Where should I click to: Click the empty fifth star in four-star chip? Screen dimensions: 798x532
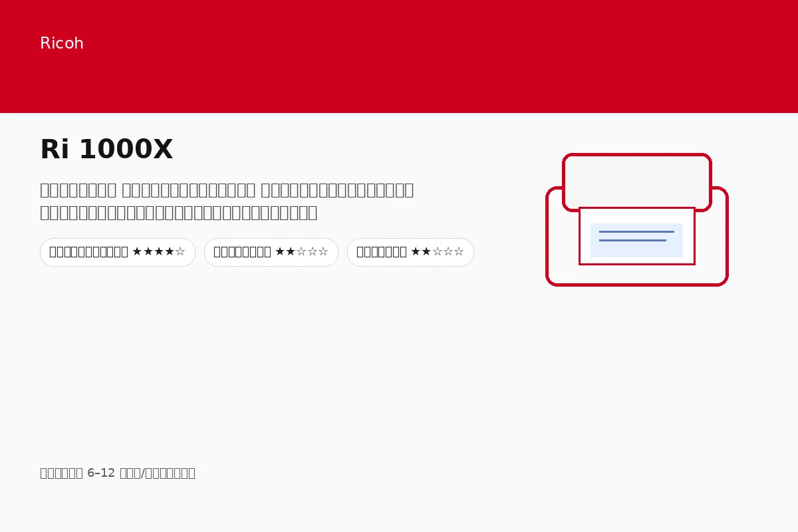pyautogui.click(x=180, y=252)
